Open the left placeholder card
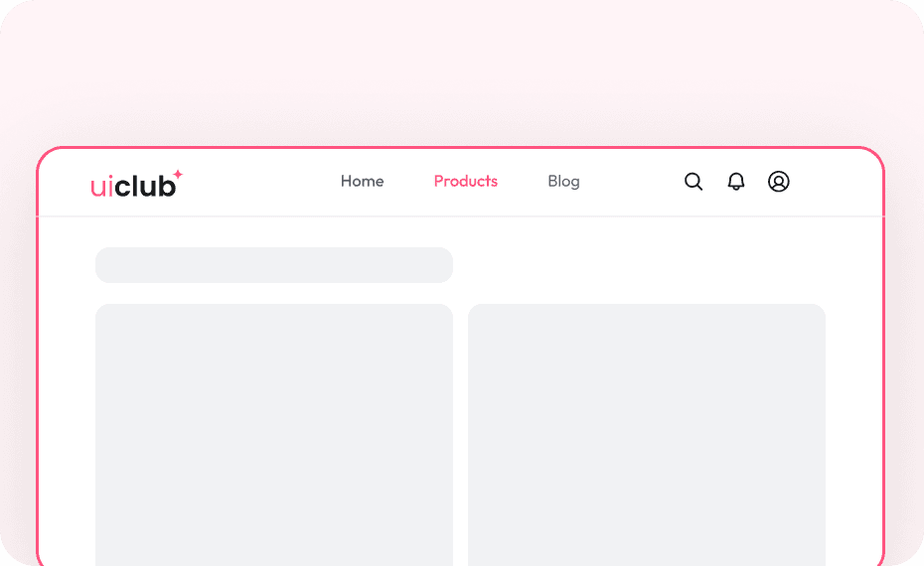Image resolution: width=924 pixels, height=566 pixels. (274, 435)
